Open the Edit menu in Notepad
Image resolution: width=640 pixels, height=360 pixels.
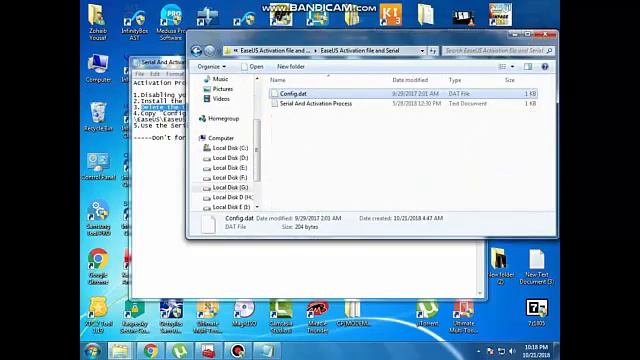point(155,74)
